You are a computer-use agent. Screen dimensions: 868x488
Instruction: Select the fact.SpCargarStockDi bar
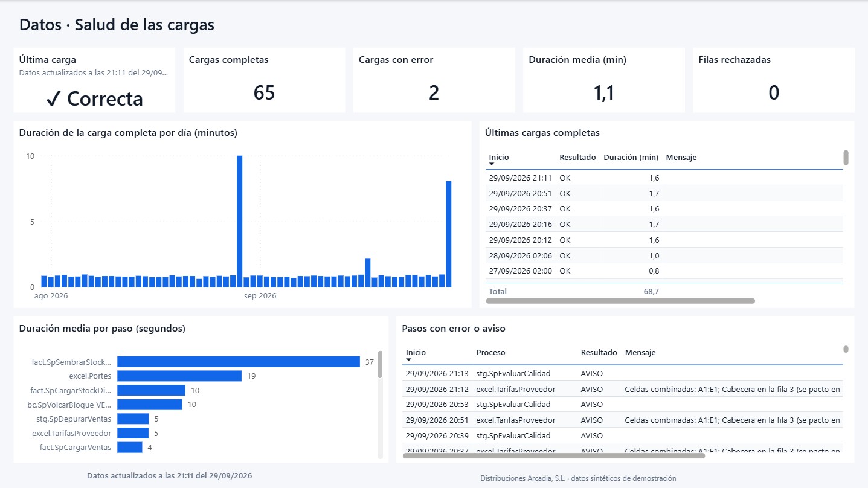[151, 390]
